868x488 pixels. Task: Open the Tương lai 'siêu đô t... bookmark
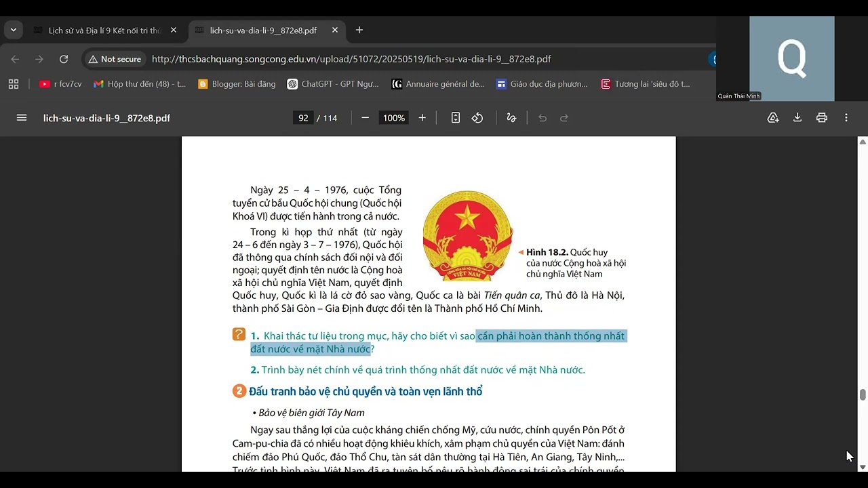(645, 84)
